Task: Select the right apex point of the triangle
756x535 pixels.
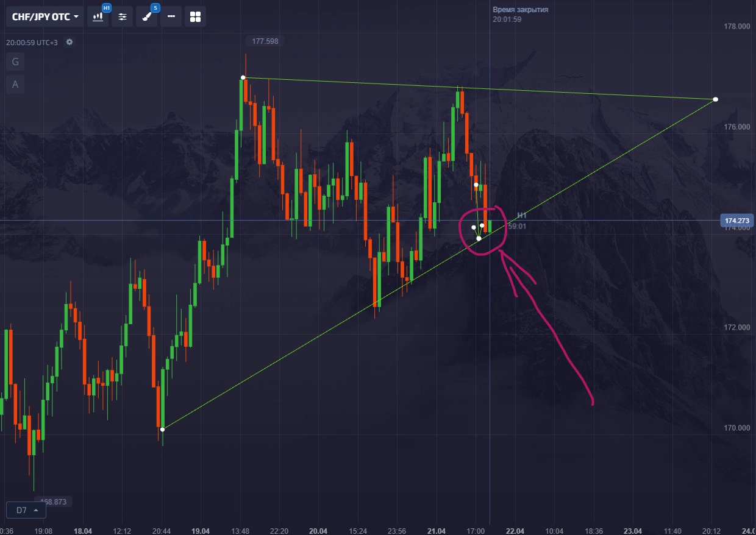Action: (715, 99)
